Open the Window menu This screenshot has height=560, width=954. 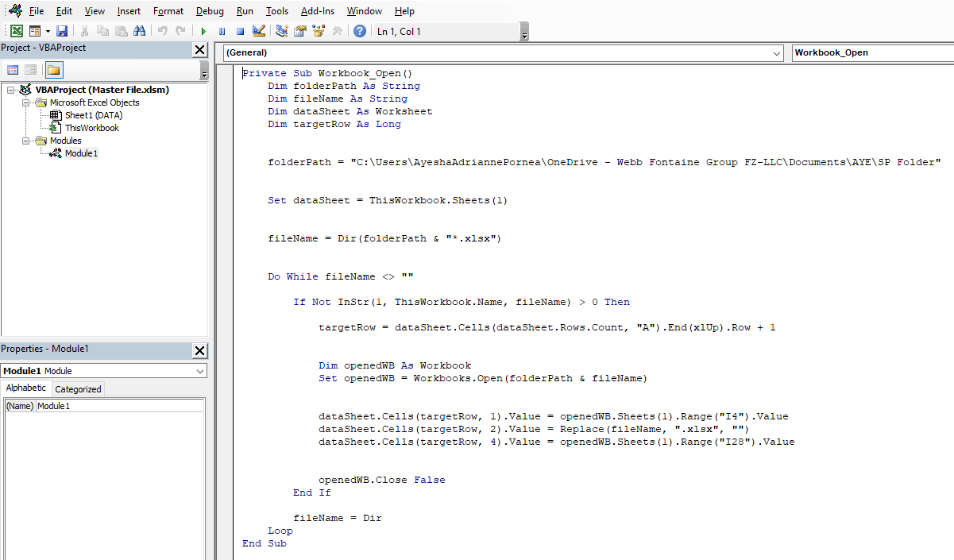point(365,11)
